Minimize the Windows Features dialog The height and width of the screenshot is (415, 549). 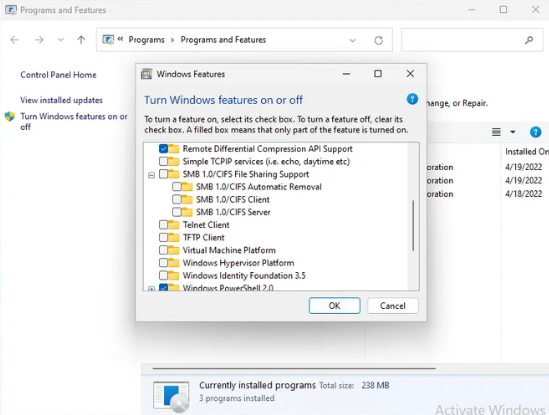(346, 74)
